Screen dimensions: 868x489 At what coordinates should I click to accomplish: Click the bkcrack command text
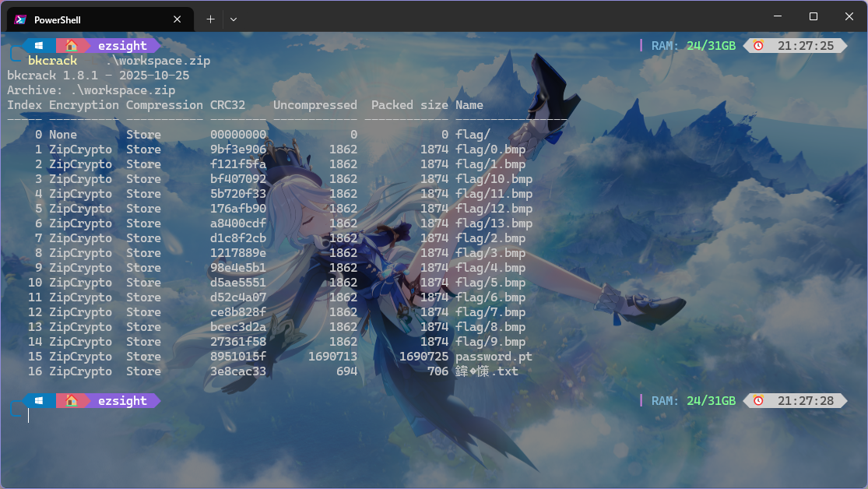click(x=52, y=61)
